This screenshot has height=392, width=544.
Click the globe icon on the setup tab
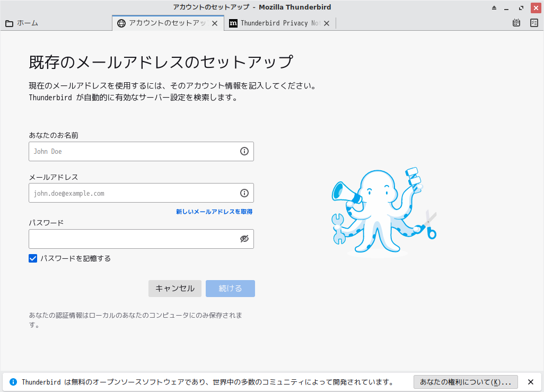coord(121,23)
